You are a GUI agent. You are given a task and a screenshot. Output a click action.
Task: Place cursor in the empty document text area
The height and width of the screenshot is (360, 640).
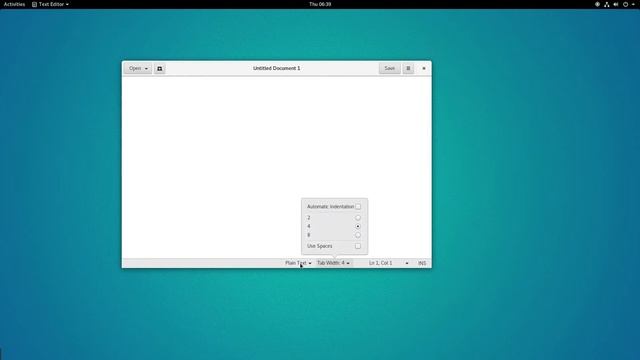coord(276,167)
